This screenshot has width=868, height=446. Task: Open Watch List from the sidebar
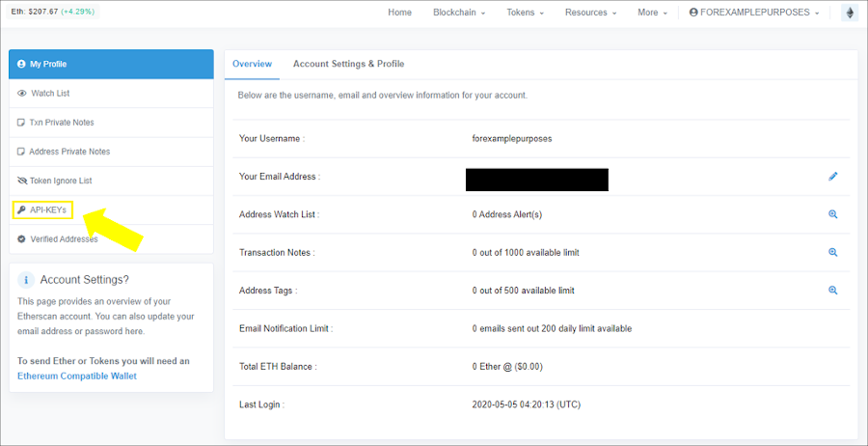(x=111, y=94)
